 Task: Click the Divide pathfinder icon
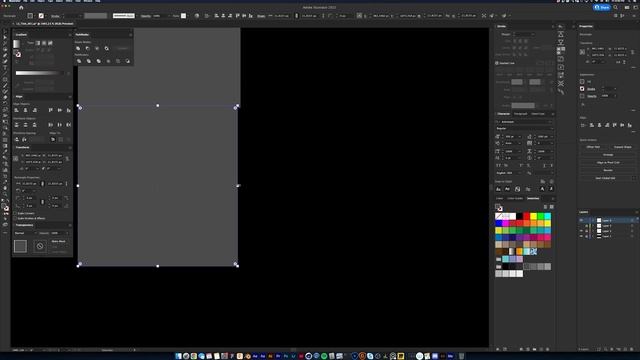tap(79, 61)
